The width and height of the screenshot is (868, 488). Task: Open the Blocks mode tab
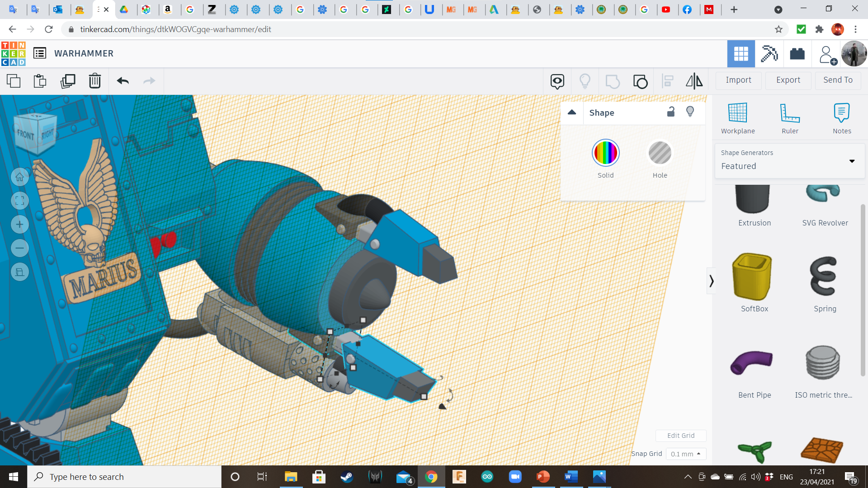click(x=769, y=54)
